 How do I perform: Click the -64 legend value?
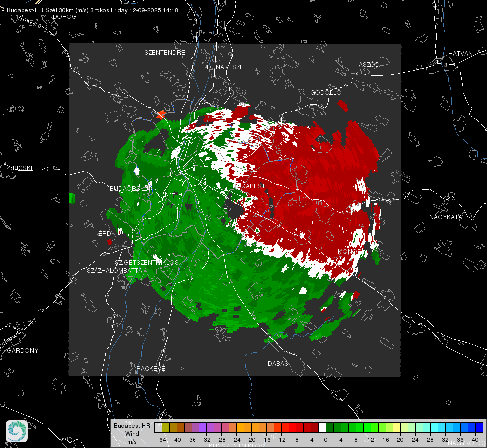pos(162,440)
